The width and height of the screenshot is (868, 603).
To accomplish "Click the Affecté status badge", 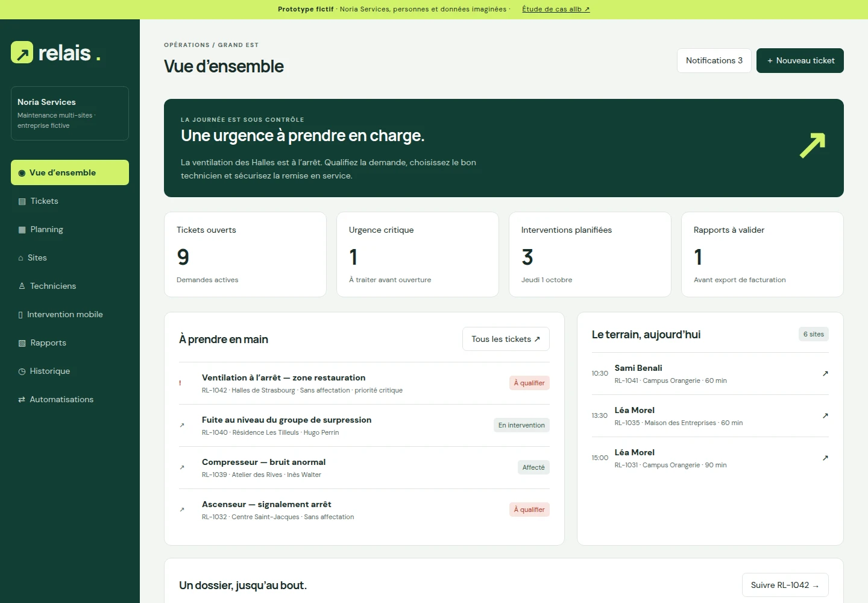I will tap(533, 467).
